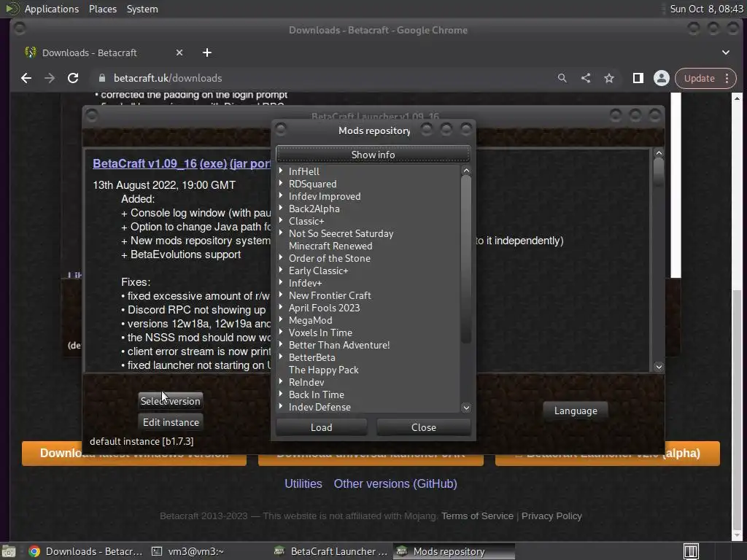Open the System menu
This screenshot has width=747, height=560.
(142, 9)
